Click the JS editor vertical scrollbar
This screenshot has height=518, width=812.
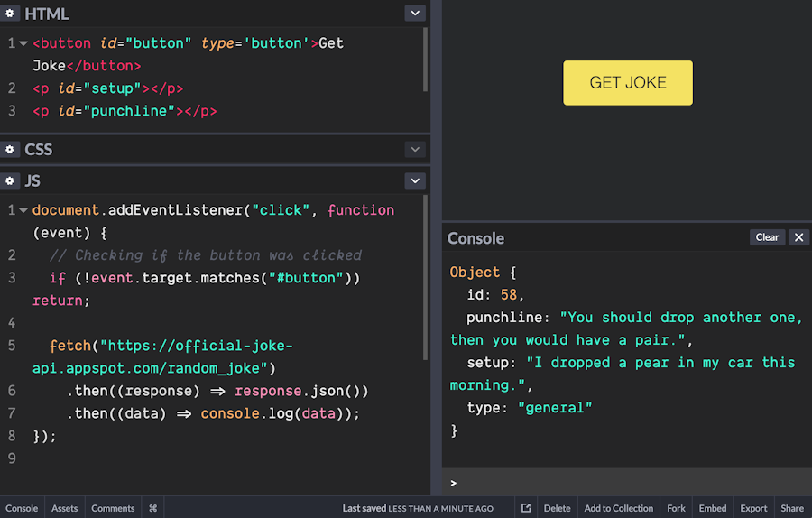(425, 275)
